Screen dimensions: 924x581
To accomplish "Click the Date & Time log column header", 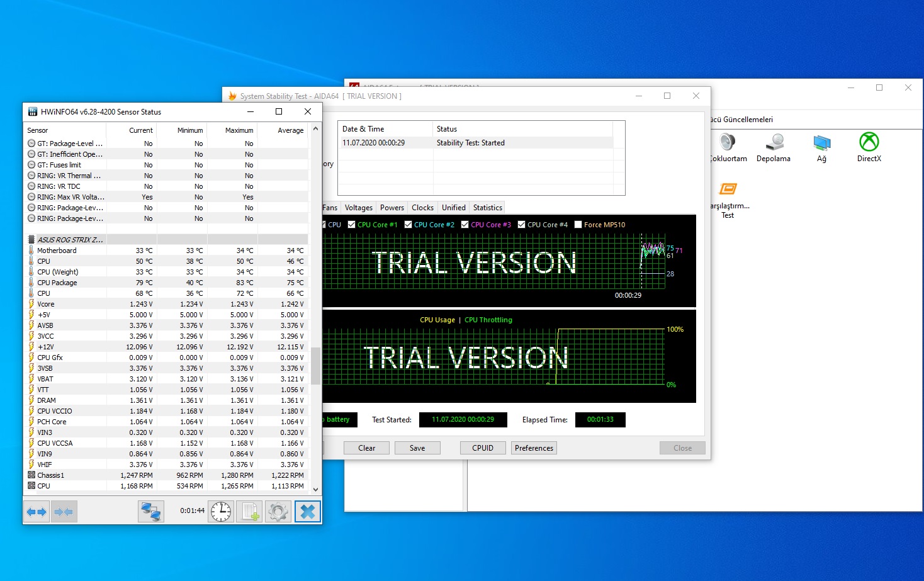I will tap(385, 128).
